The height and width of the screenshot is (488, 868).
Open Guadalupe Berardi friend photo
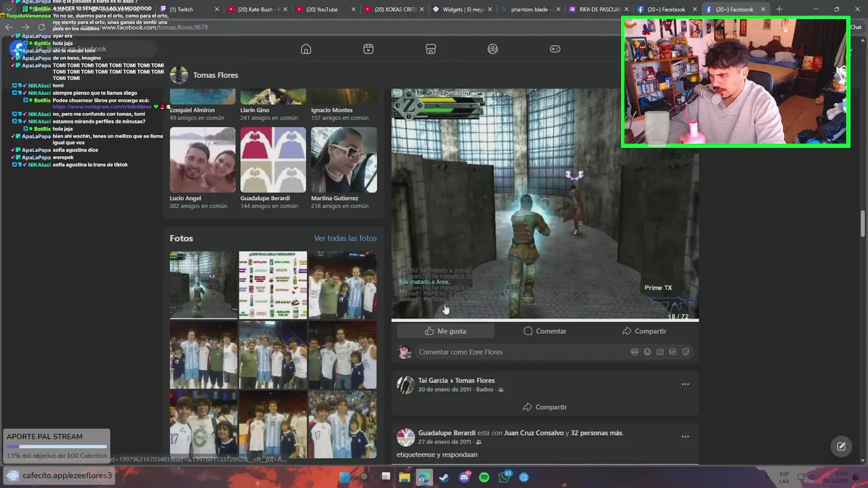(273, 160)
